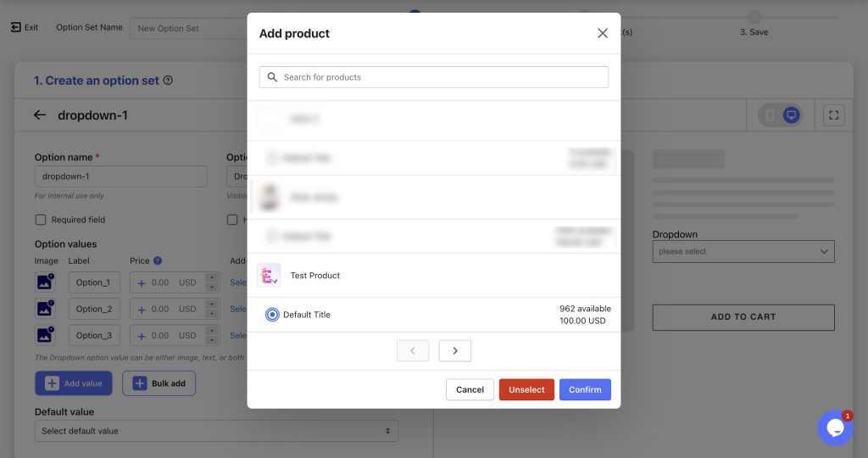This screenshot has width=868, height=458.
Task: Click the back arrow beside dropdown-1
Action: (39, 115)
